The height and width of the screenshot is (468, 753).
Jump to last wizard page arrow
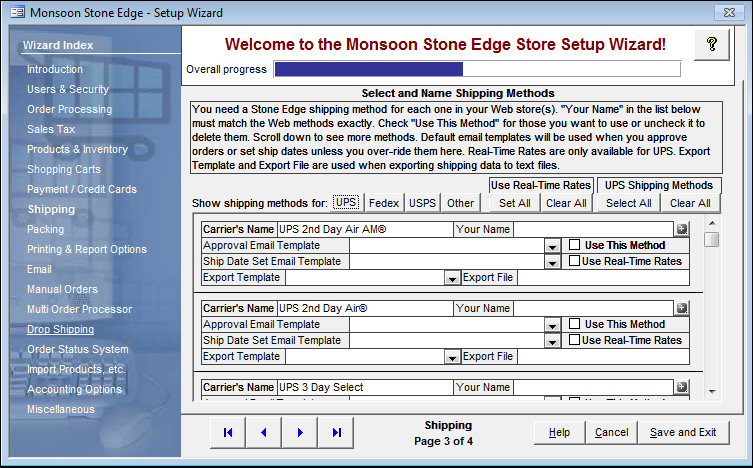tap(336, 432)
